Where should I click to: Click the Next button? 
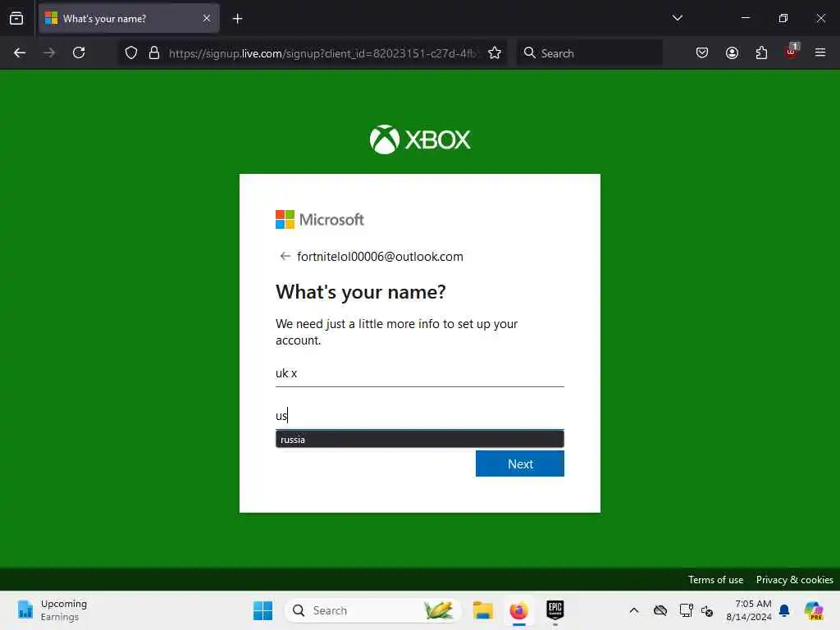519,463
